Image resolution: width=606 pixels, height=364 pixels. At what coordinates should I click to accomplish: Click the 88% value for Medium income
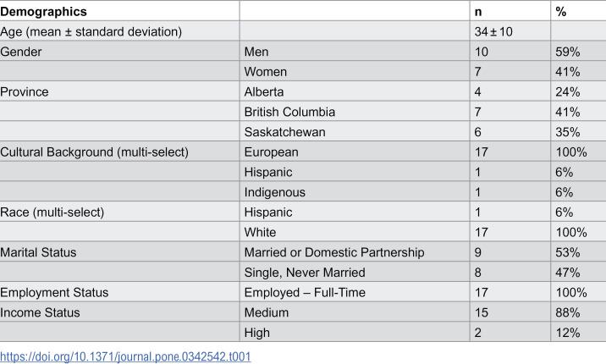568,312
